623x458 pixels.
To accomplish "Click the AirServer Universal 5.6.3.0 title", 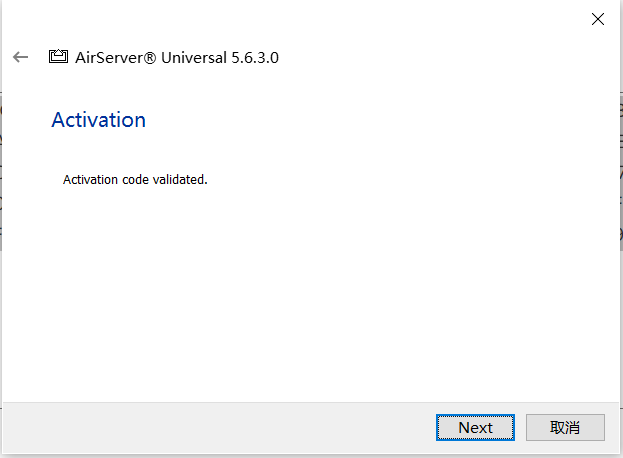I will 177,58.
